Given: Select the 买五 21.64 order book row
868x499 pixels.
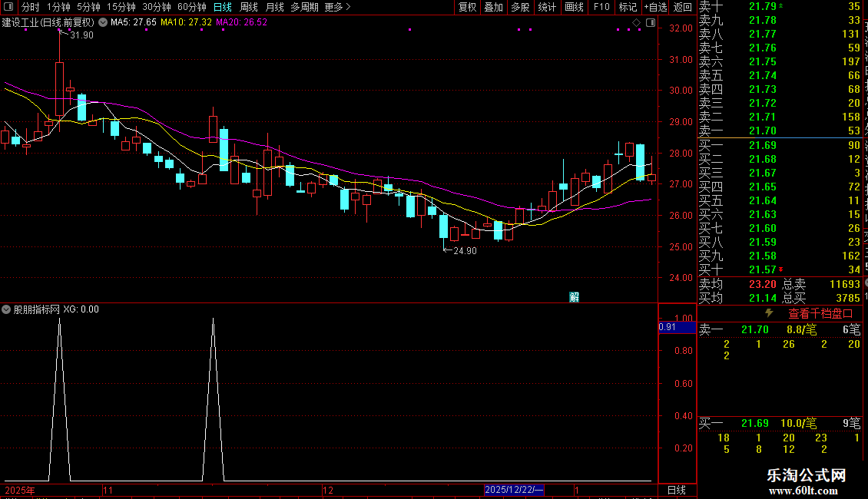Looking at the screenshot, I should pos(780,200).
